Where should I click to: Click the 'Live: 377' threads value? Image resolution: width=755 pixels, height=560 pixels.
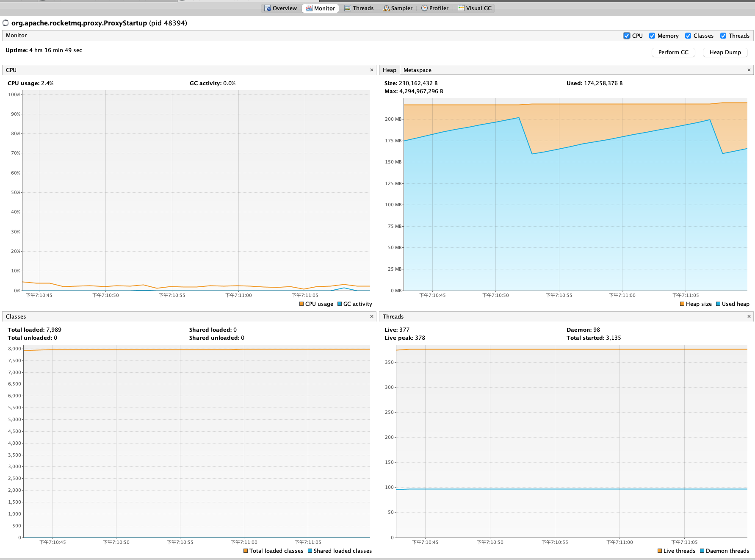pyautogui.click(x=397, y=330)
